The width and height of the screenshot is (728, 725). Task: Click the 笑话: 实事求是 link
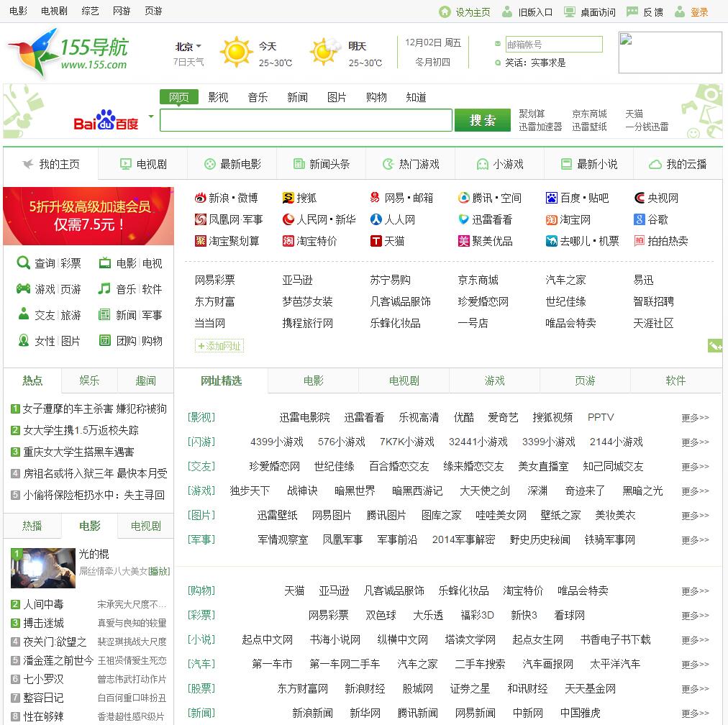pos(535,62)
